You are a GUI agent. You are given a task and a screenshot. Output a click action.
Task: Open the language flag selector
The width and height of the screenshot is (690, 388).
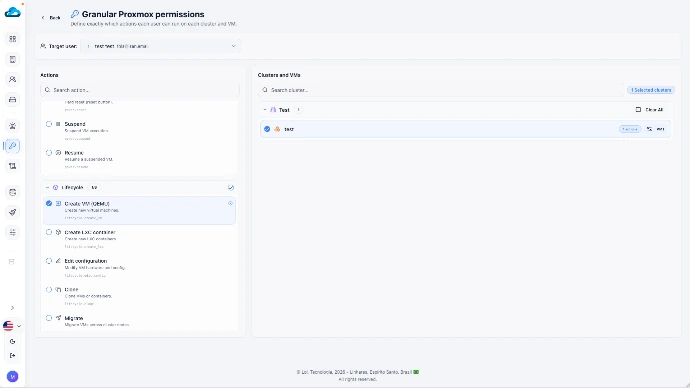point(12,326)
